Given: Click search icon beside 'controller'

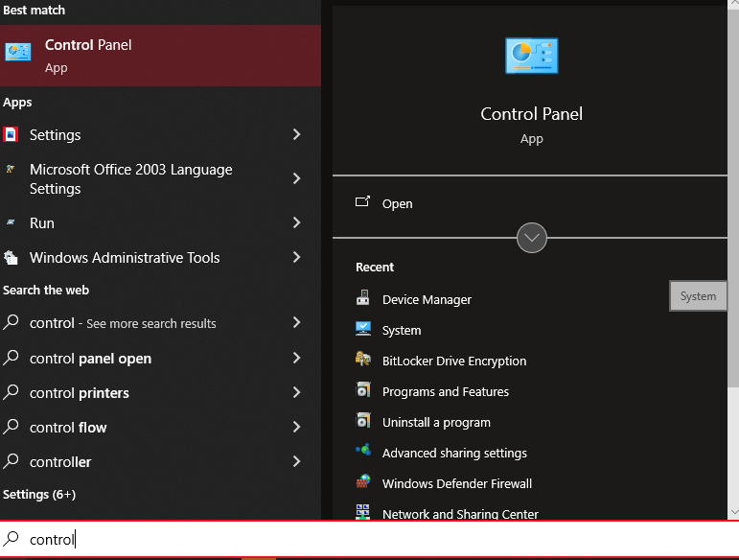Looking at the screenshot, I should (11, 461).
